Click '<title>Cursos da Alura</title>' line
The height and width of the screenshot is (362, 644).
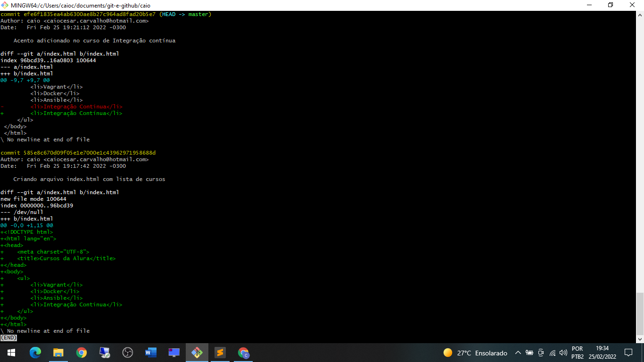pos(66,258)
